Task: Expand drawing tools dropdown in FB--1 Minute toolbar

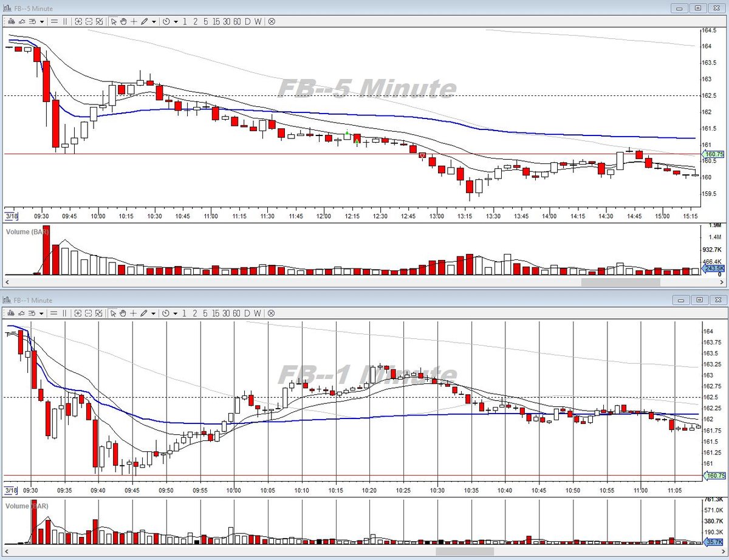Action: pos(154,313)
